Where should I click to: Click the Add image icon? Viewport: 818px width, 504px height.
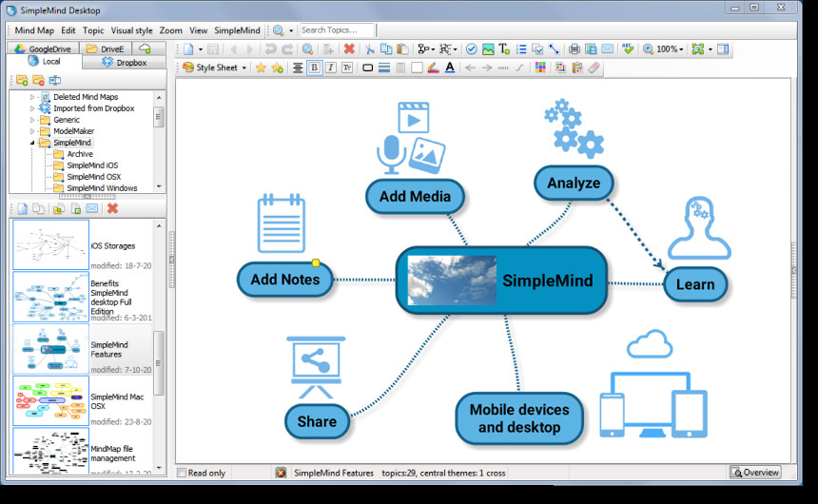click(x=488, y=49)
